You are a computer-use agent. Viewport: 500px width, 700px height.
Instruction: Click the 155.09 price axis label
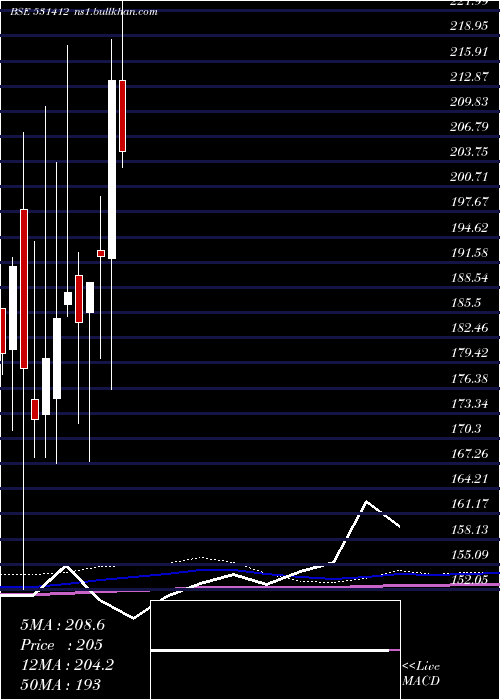click(x=469, y=554)
